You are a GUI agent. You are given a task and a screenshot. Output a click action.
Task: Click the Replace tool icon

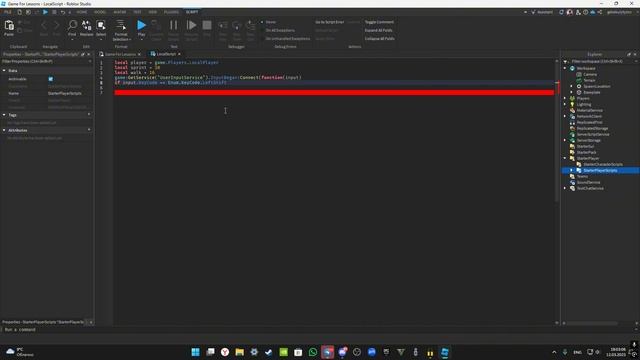[x=87, y=25]
